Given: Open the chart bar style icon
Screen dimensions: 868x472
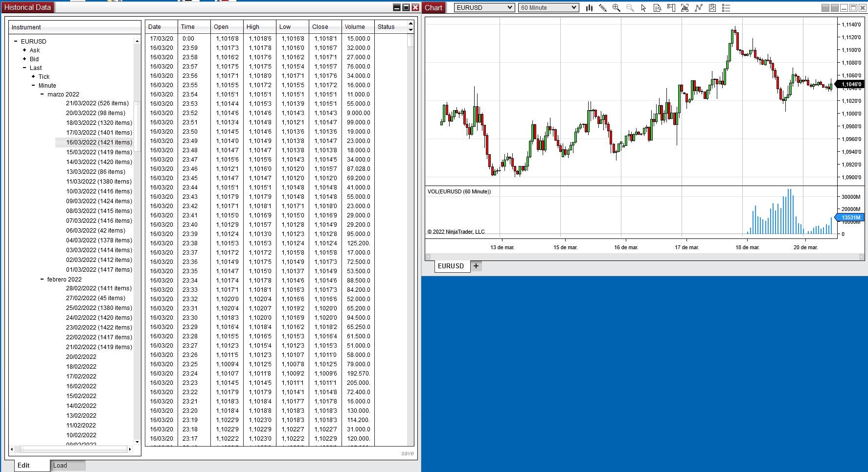Looking at the screenshot, I should (x=589, y=8).
